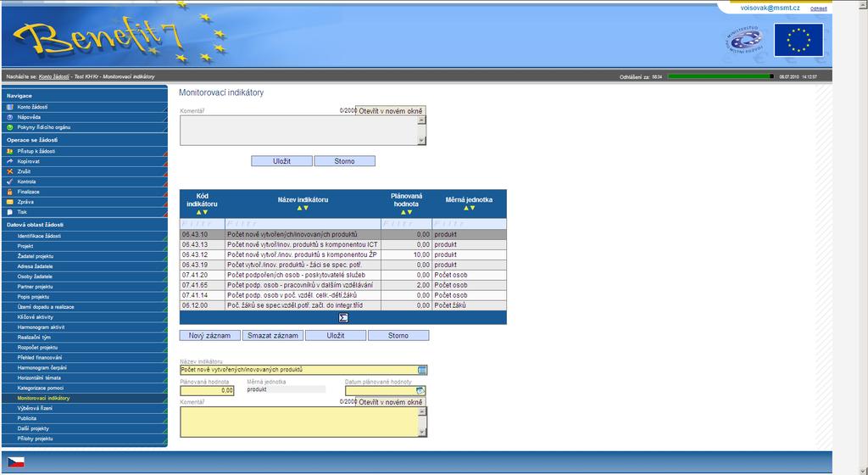Click bottom Otevřít v novém okně button
Image resolution: width=868 pixels, height=475 pixels.
(x=390, y=402)
